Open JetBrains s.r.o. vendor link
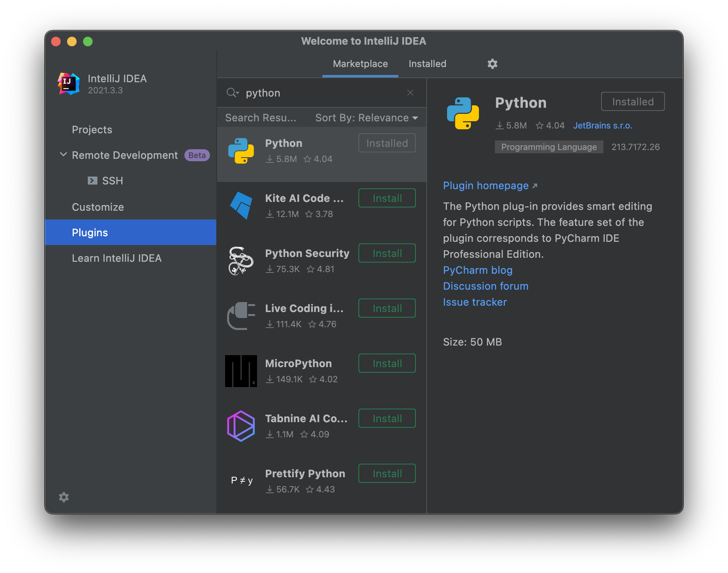Viewport: 728px width, 573px height. tap(603, 126)
